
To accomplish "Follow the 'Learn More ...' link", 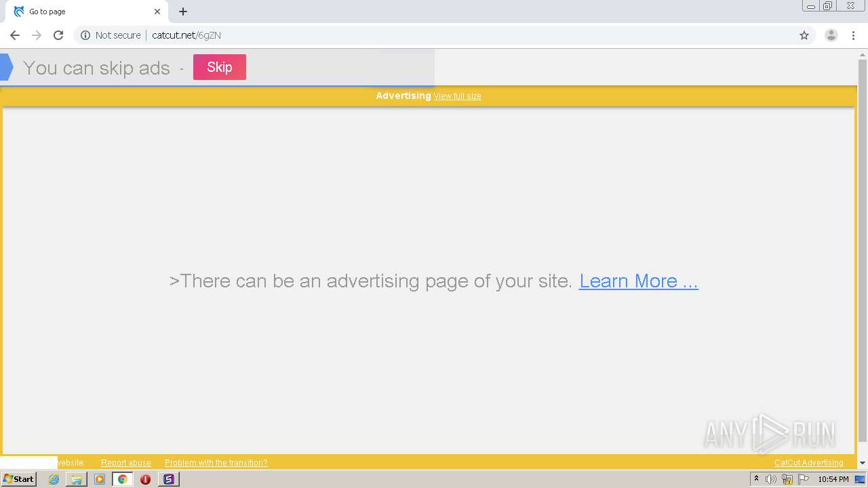I will point(639,281).
